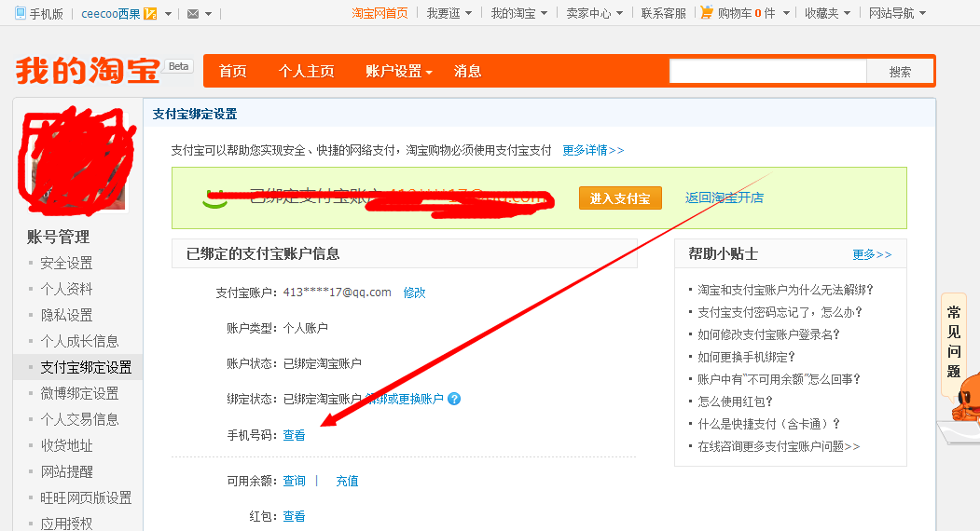Expand the mail dropdown arrow
This screenshot has height=531, width=980.
(208, 14)
